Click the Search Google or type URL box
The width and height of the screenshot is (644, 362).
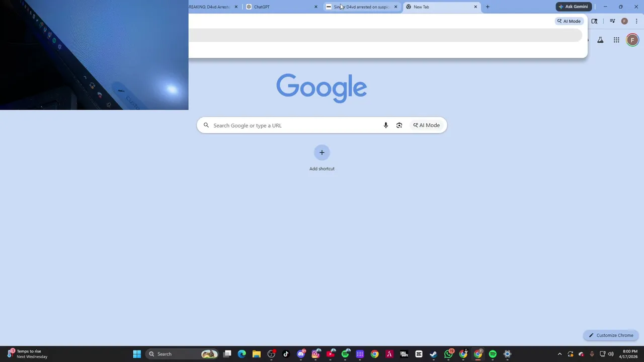point(322,125)
